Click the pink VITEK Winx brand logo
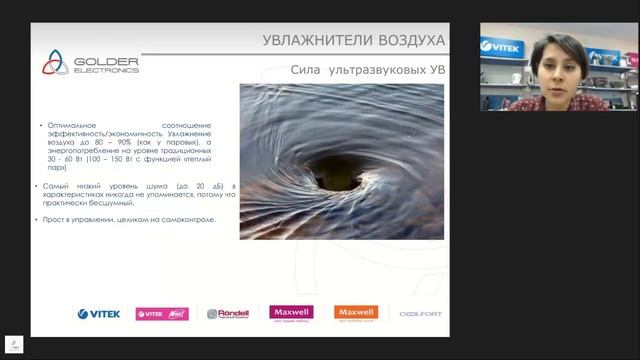This screenshot has height=360, width=640. pyautogui.click(x=162, y=314)
